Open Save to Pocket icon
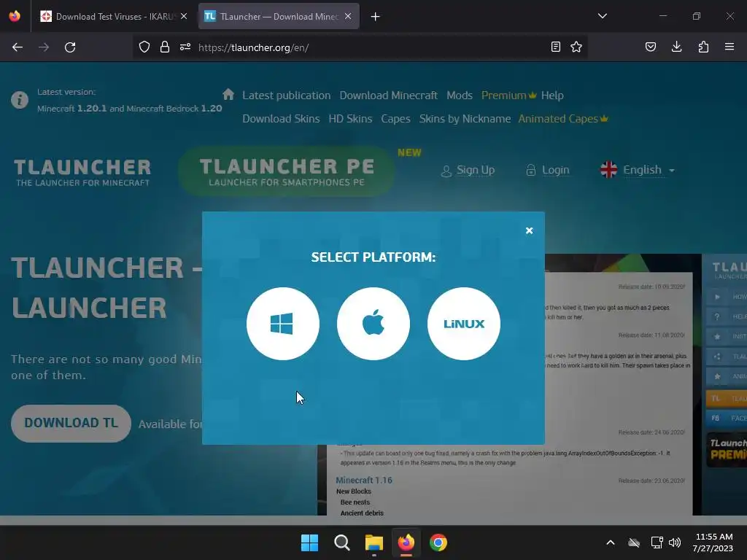The image size is (747, 560). pos(650,47)
